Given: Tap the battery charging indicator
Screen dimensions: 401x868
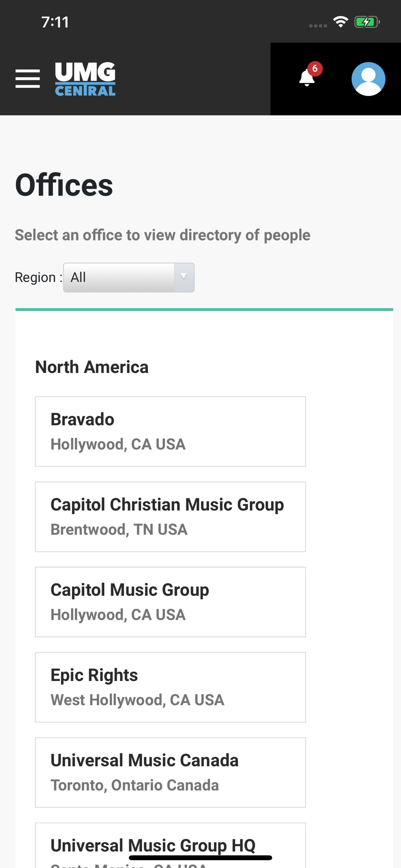Looking at the screenshot, I should (x=367, y=22).
